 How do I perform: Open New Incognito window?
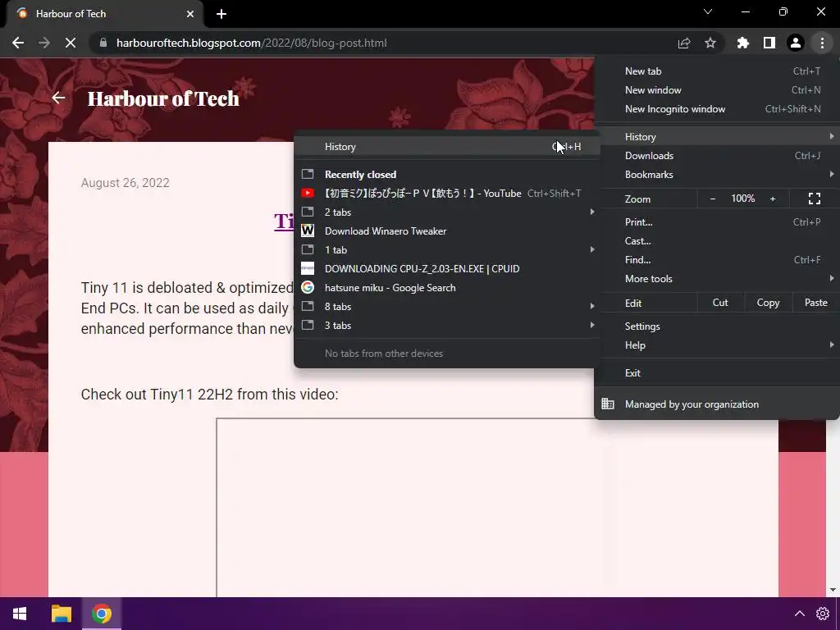[717, 109]
